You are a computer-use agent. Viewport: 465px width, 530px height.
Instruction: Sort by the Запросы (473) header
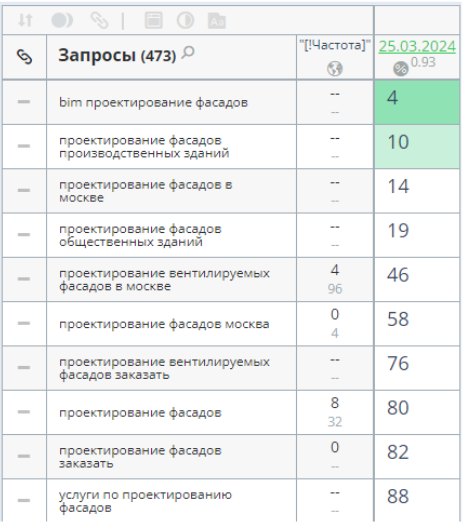tap(117, 55)
